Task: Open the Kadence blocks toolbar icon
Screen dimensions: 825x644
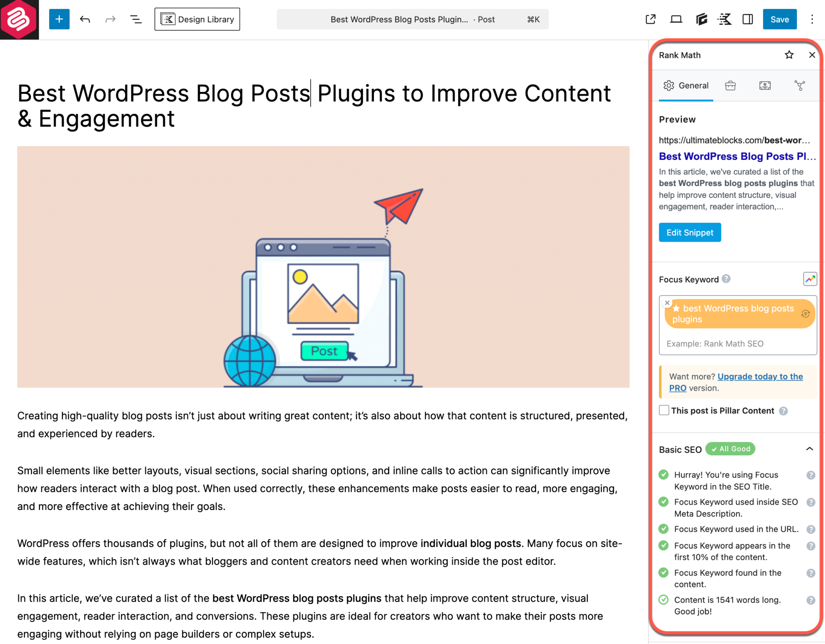Action: click(x=725, y=19)
